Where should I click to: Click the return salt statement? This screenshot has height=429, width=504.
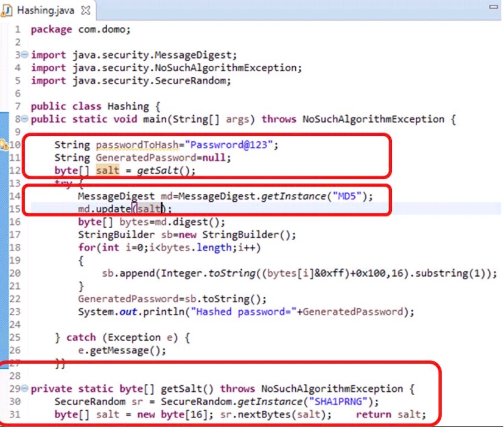(390, 415)
